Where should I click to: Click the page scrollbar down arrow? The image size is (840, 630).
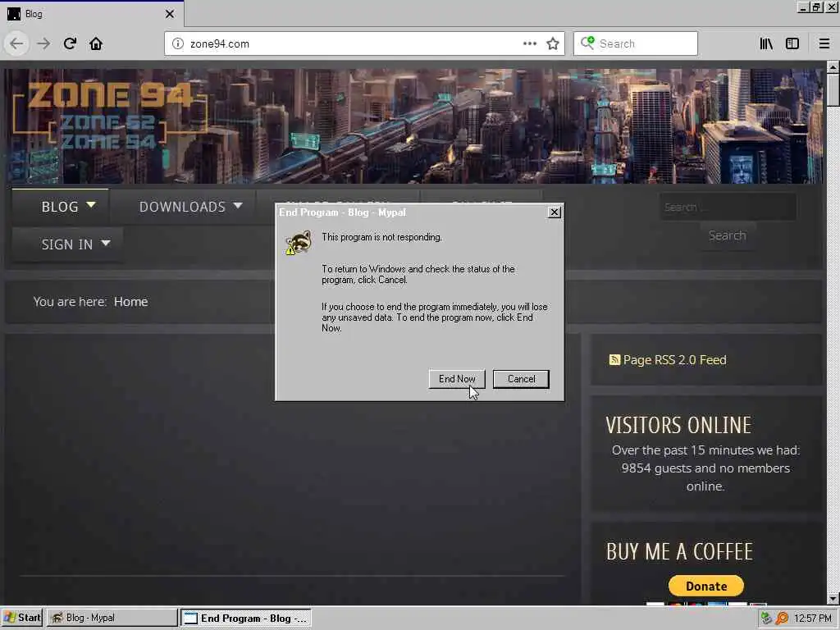pyautogui.click(x=833, y=598)
